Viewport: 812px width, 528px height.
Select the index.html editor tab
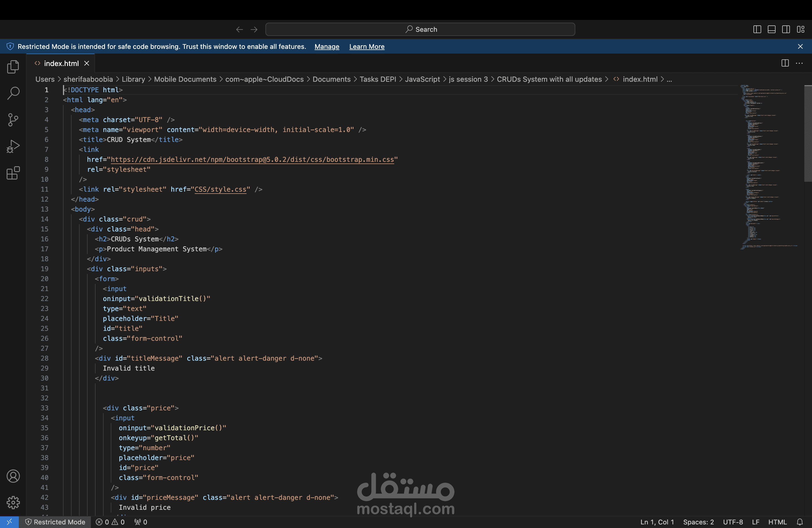pyautogui.click(x=61, y=64)
